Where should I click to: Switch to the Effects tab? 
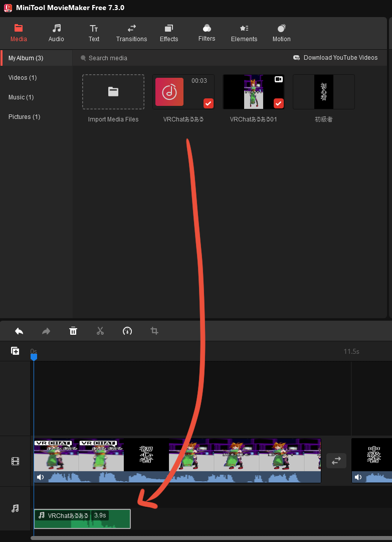[x=169, y=33]
